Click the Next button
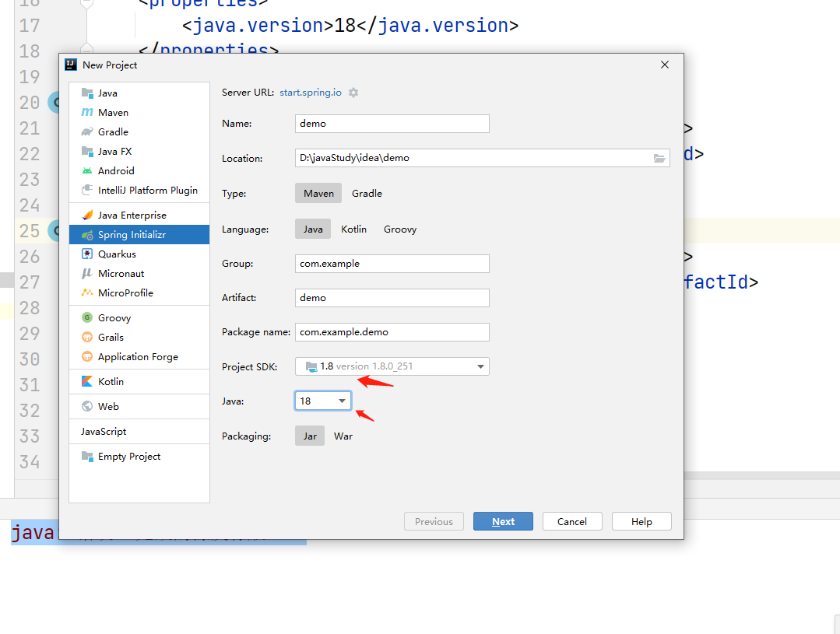 point(503,521)
